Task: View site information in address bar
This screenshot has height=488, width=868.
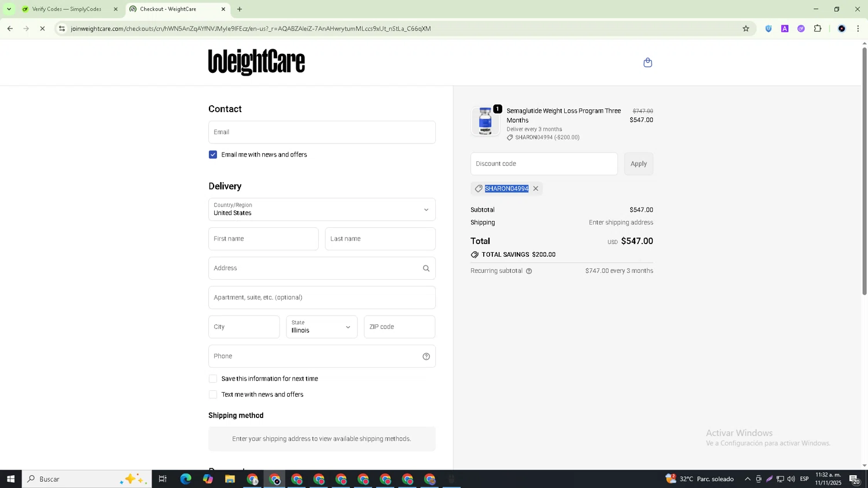Action: point(62,28)
